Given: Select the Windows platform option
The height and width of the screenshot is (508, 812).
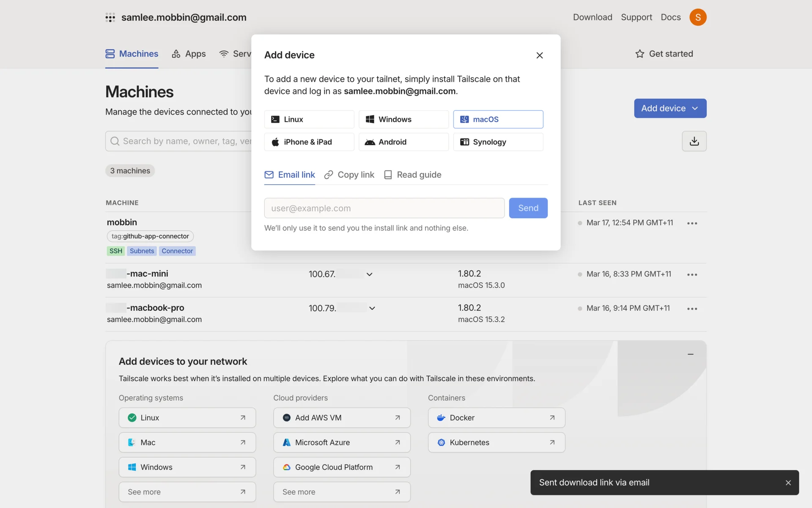Looking at the screenshot, I should (x=403, y=119).
